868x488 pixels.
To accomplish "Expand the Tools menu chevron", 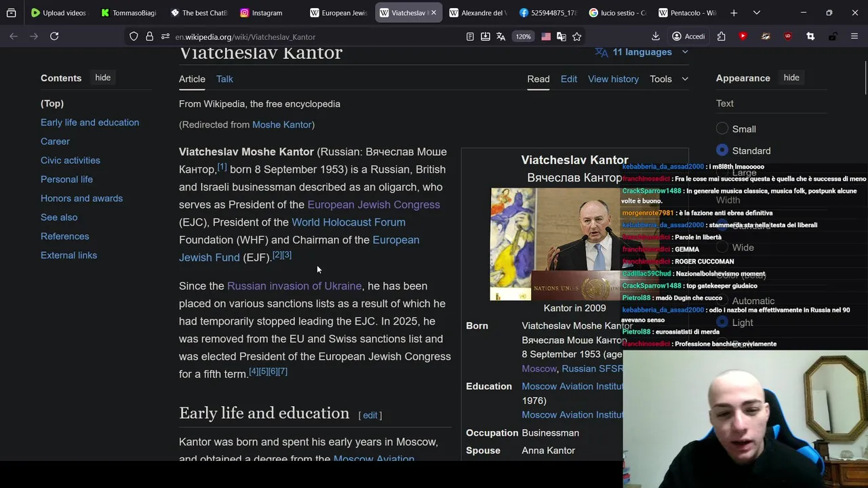I will [x=685, y=79].
